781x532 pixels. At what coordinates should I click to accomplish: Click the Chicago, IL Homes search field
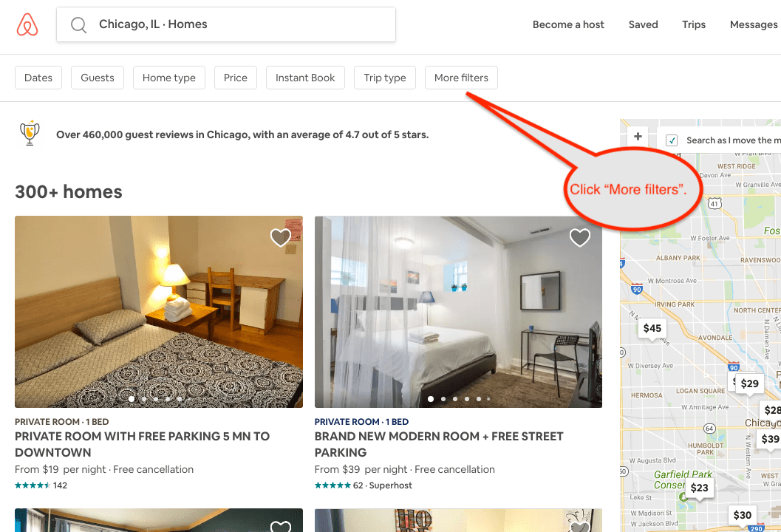tap(226, 24)
